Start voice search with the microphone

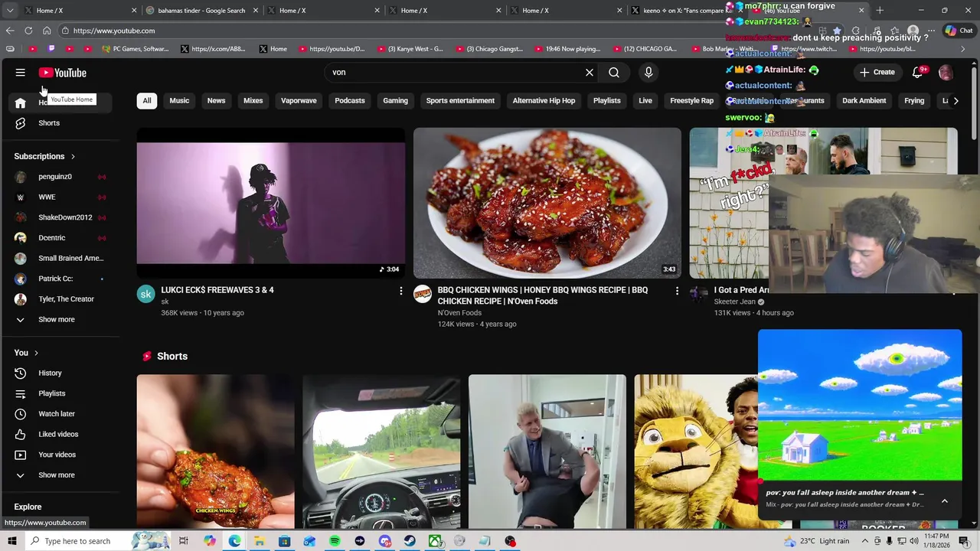click(648, 72)
